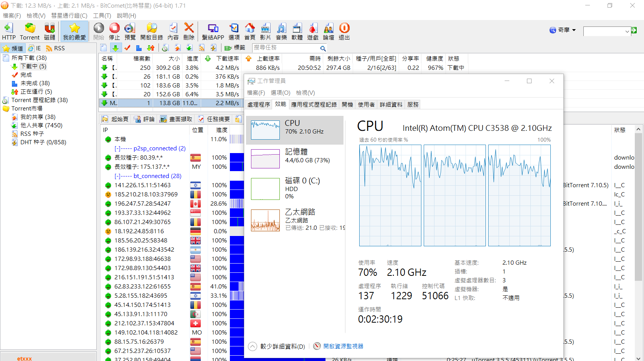Open 我的最愛 favorites star icon
This screenshot has width=644, height=361.
pos(74,31)
